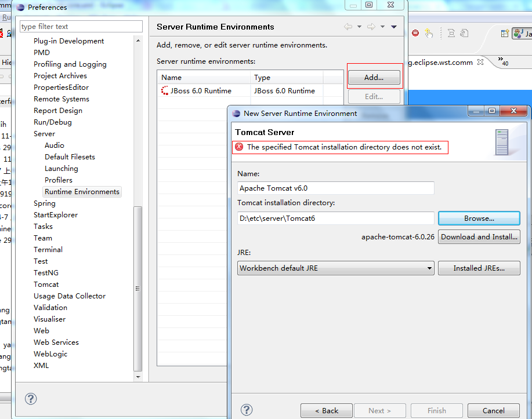
Task: Select TestNG preferences item
Action: 46,273
